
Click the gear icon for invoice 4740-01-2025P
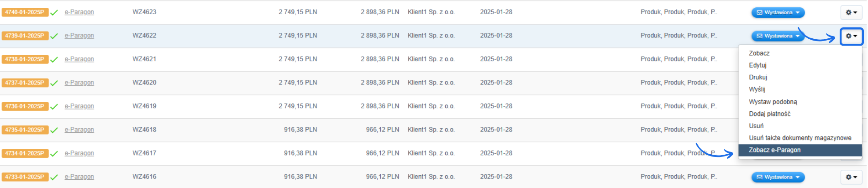pos(851,12)
